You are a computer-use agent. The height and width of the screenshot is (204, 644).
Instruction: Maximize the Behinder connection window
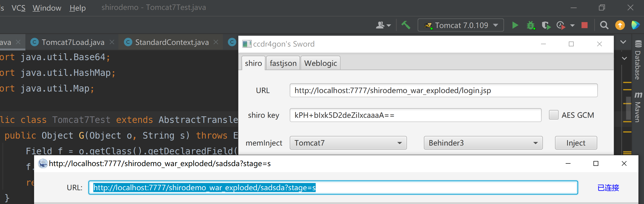click(x=596, y=163)
